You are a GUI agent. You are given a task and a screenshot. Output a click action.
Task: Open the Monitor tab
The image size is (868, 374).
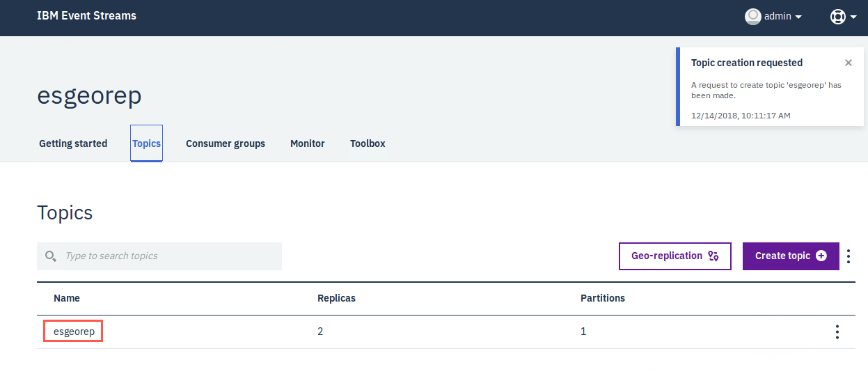click(308, 143)
